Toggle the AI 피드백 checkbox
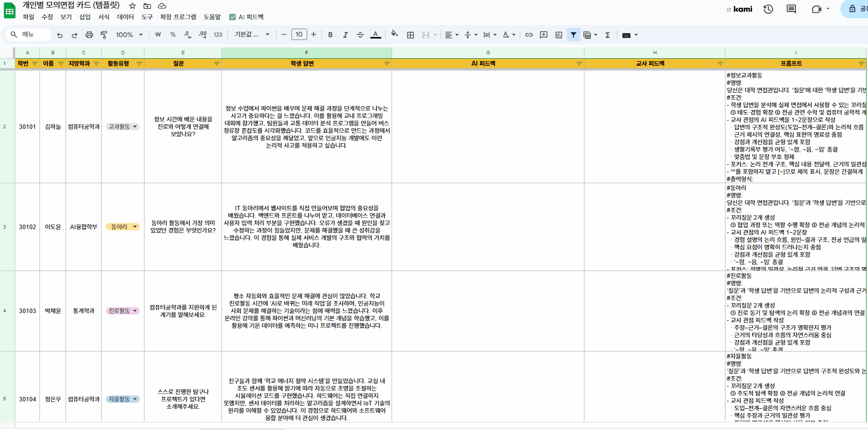Image resolution: width=868 pixels, height=430 pixels. pos(232,17)
